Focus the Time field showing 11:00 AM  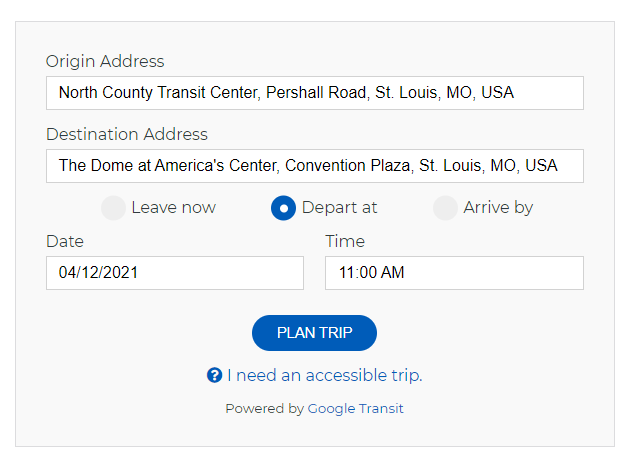click(454, 273)
